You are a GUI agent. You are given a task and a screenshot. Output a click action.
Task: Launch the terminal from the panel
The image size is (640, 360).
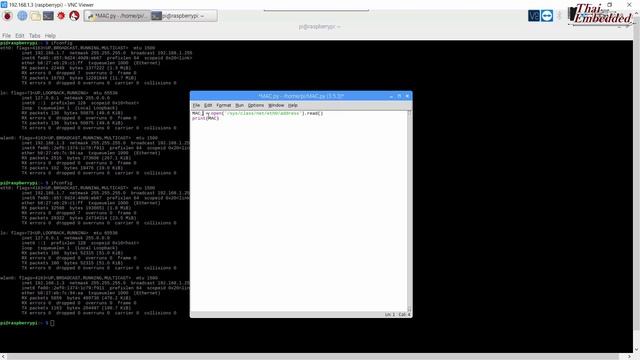48,16
